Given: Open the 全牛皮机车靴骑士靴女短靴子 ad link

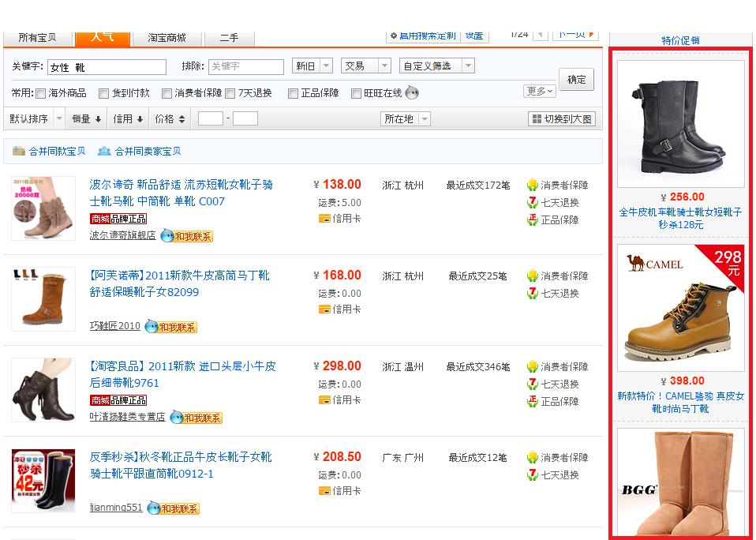Looking at the screenshot, I should tap(681, 219).
